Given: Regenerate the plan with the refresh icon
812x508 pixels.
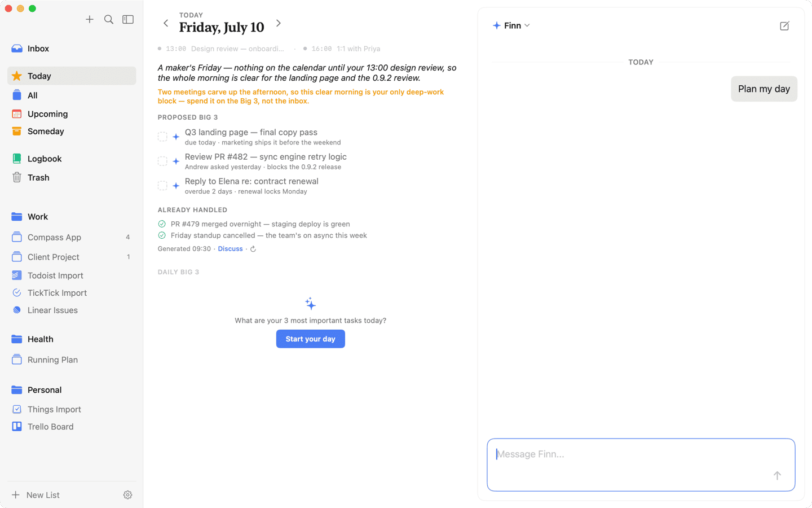Looking at the screenshot, I should [253, 249].
